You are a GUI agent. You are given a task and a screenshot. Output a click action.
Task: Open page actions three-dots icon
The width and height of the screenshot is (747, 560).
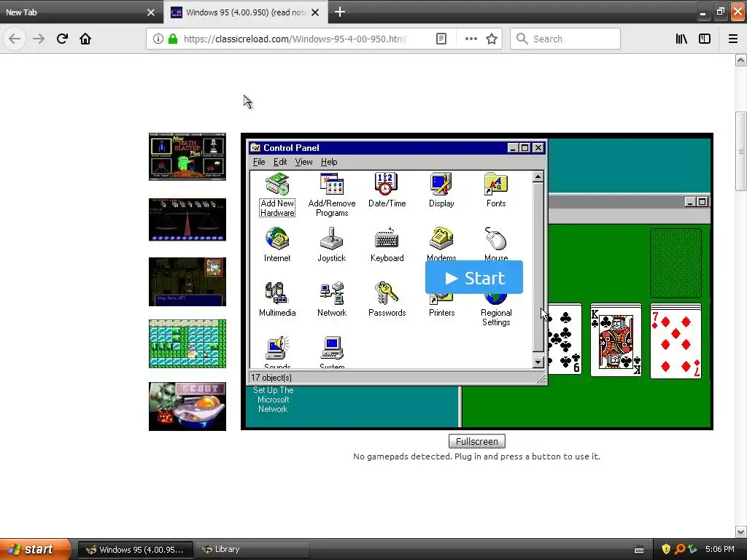pos(471,39)
